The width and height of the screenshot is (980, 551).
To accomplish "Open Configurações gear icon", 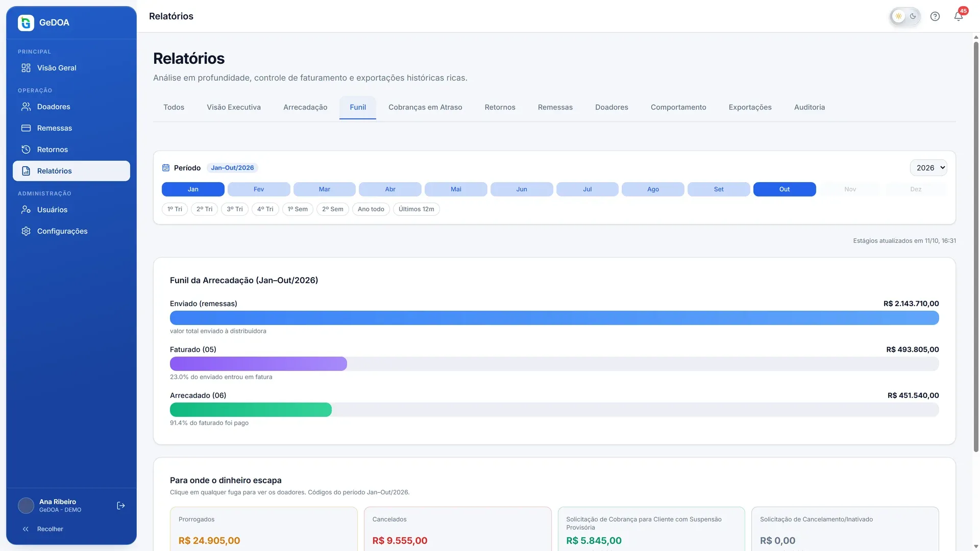I will [26, 231].
